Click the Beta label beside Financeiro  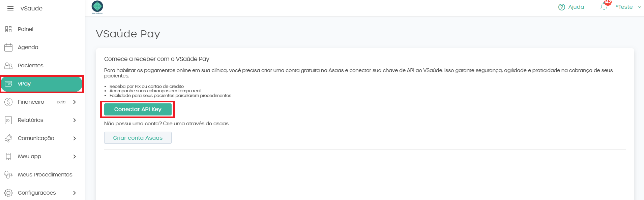point(61,102)
